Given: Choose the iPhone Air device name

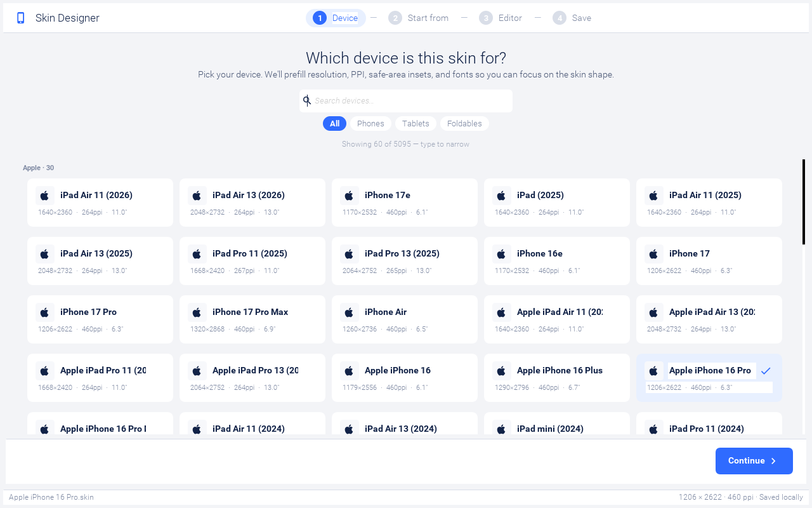Looking at the screenshot, I should pos(386,312).
